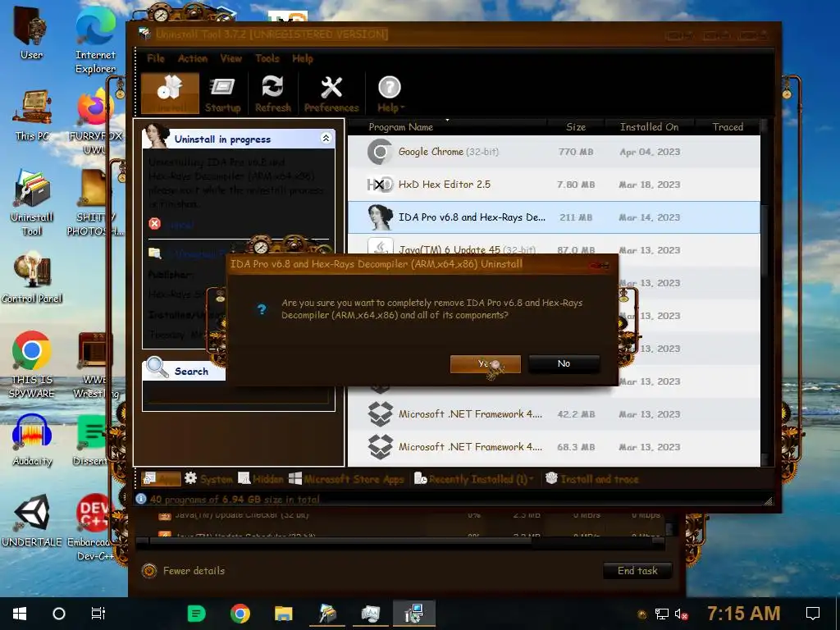Open Task View on the taskbar
The width and height of the screenshot is (840, 630).
[x=98, y=614]
